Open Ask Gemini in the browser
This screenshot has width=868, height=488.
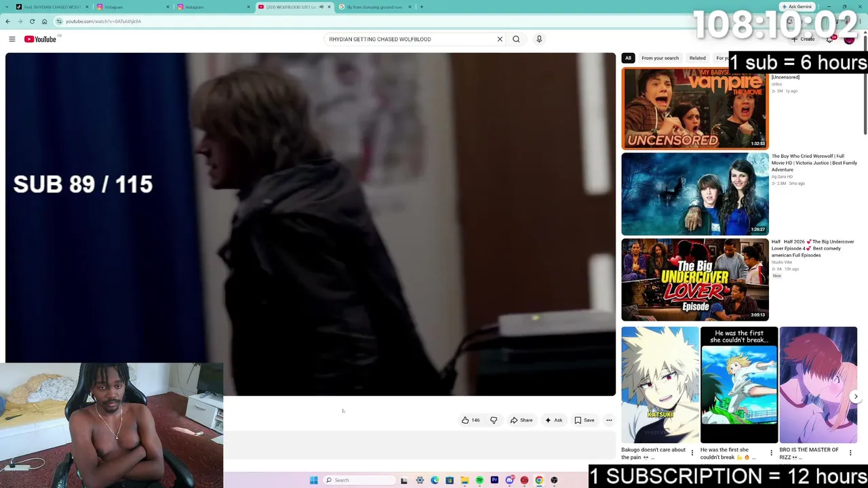click(796, 7)
